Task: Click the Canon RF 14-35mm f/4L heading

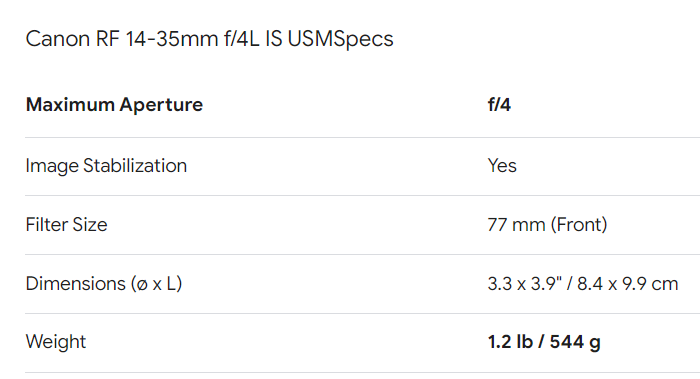Action: [209, 38]
